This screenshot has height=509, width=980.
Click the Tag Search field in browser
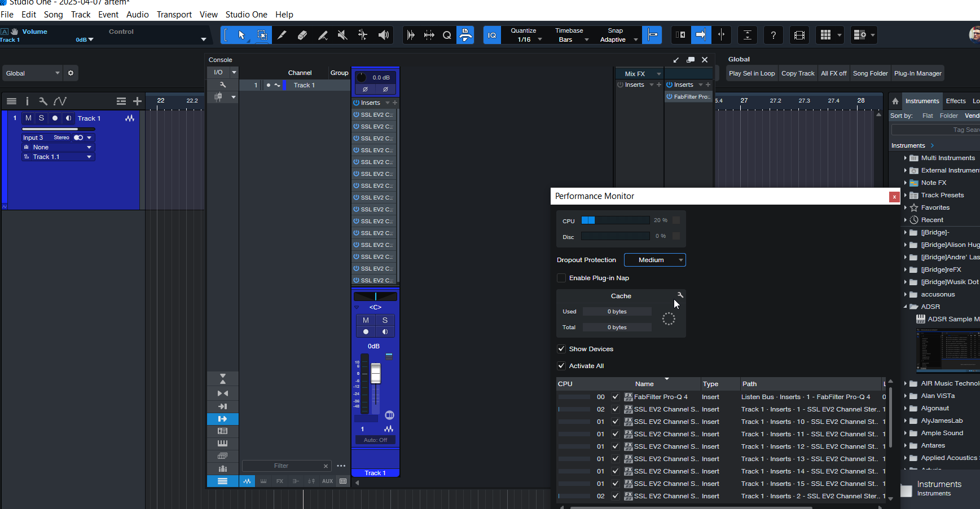click(x=935, y=130)
